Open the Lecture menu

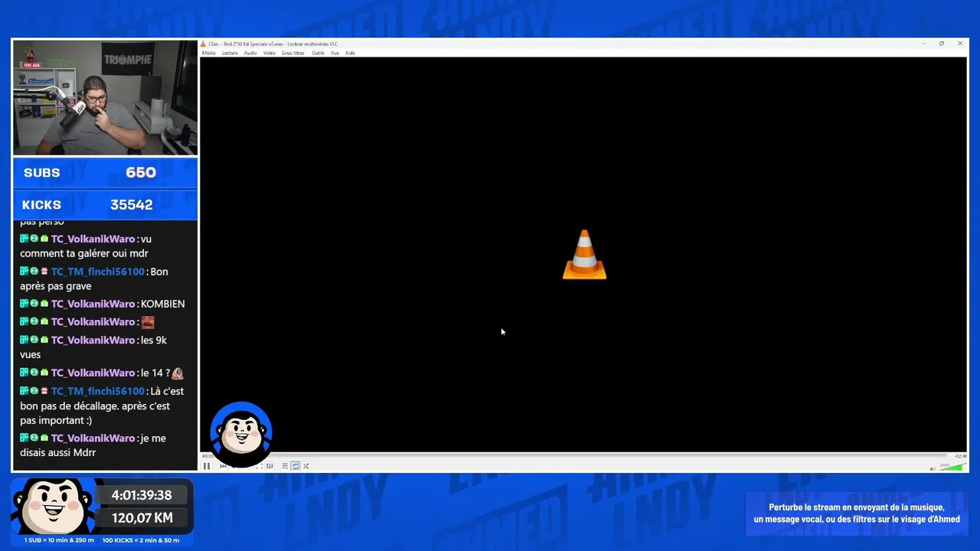(230, 53)
